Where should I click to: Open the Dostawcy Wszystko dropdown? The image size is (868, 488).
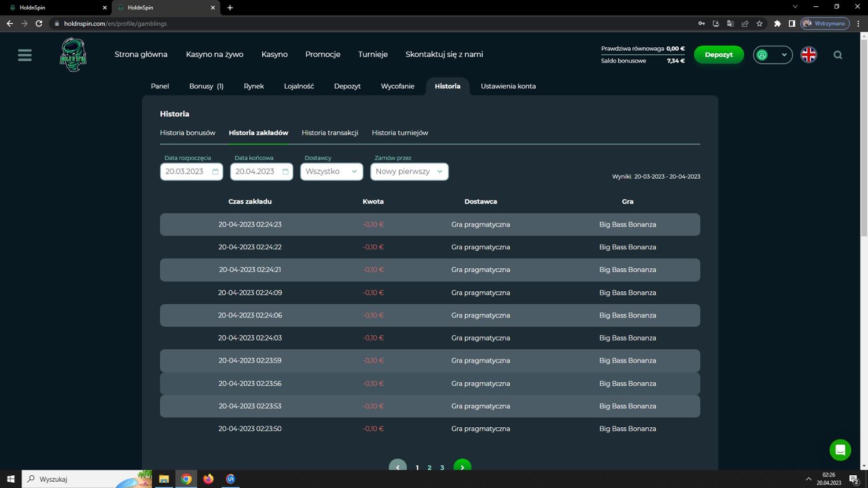pyautogui.click(x=332, y=172)
